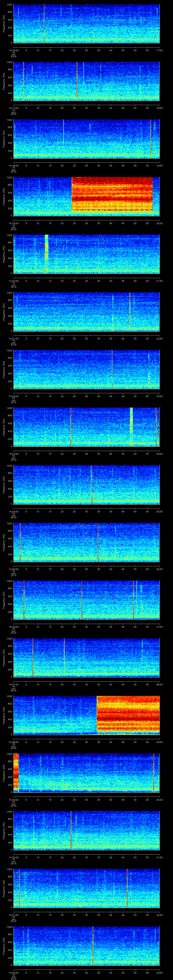Select the yellow burst near 48 s in the 14:23 spectrogram
This screenshot has width=173, height=980.
(131, 426)
